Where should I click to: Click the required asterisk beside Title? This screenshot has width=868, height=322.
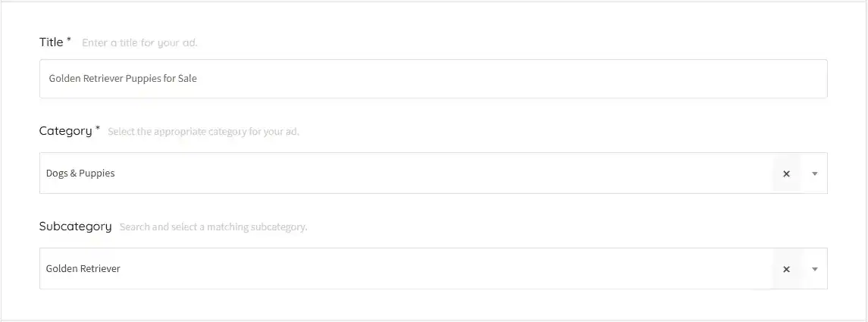pyautogui.click(x=69, y=40)
